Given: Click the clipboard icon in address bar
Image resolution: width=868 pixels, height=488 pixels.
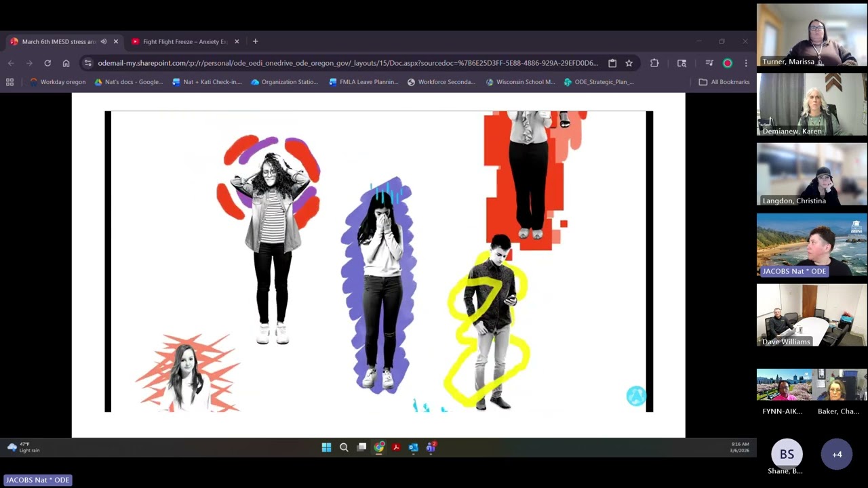Looking at the screenshot, I should pos(612,63).
